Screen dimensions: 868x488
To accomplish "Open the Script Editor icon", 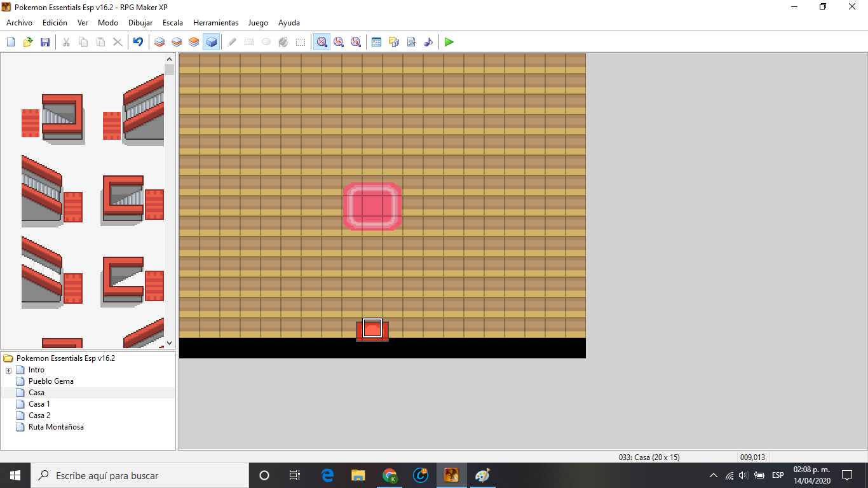I will [411, 42].
